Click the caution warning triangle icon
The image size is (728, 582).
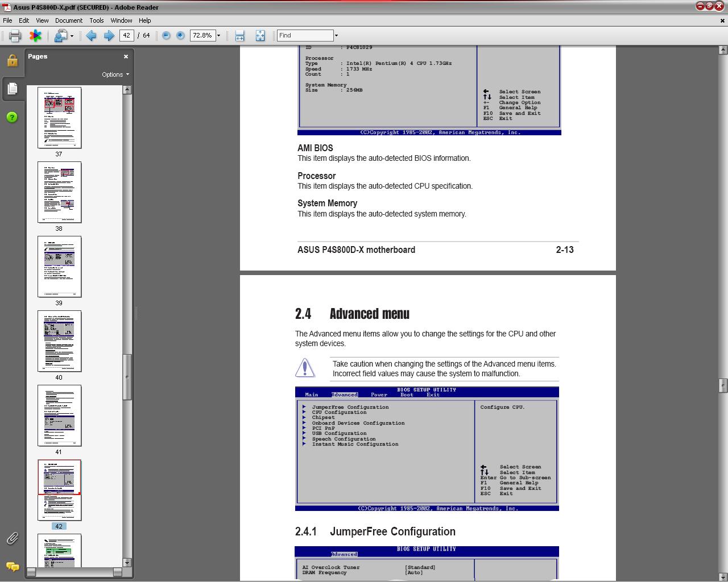coord(305,368)
